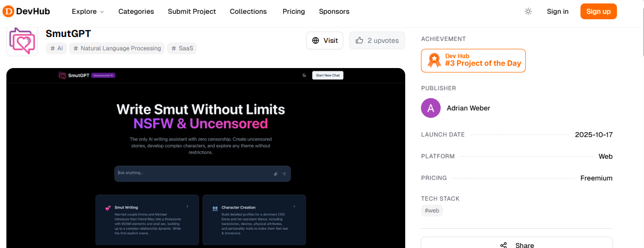Click publisher avatar with letter A

click(431, 108)
